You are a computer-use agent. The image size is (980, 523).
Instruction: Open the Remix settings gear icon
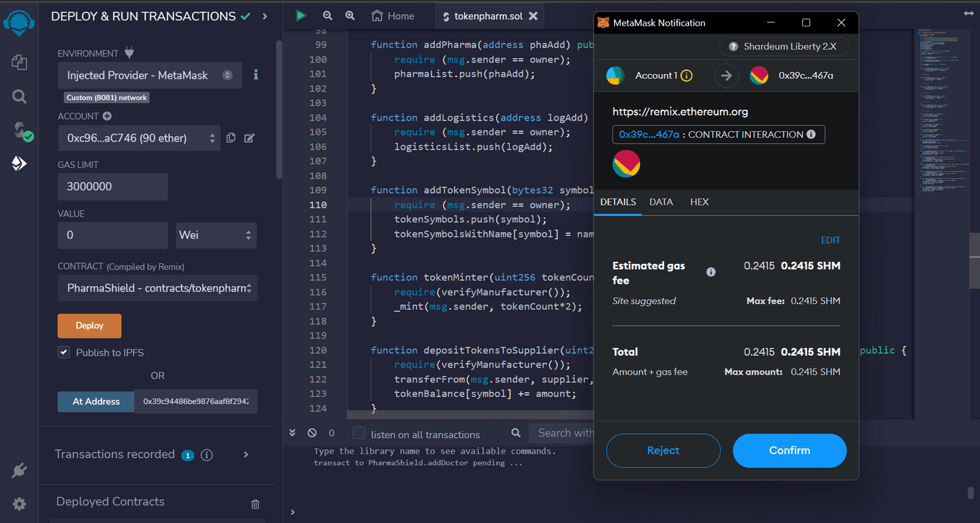19,504
